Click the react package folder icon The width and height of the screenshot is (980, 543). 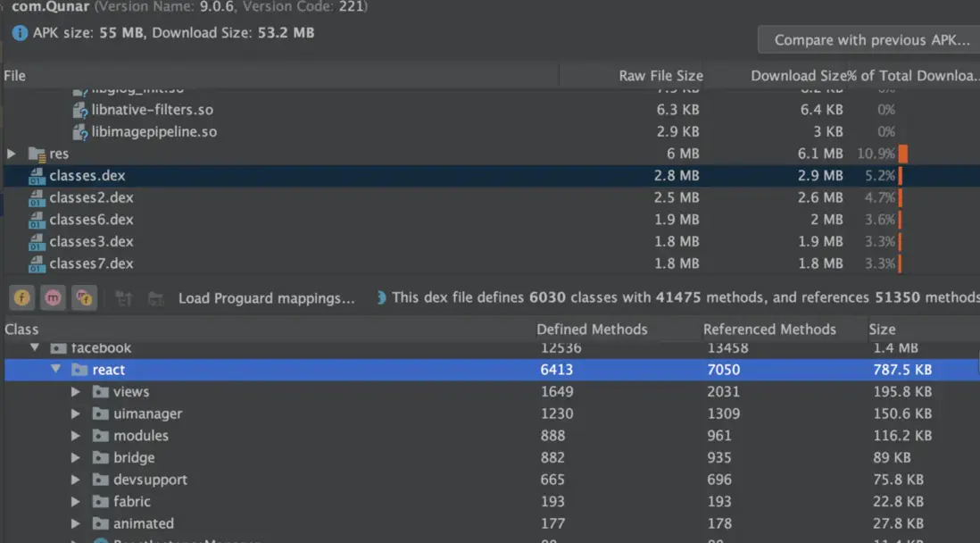79,370
